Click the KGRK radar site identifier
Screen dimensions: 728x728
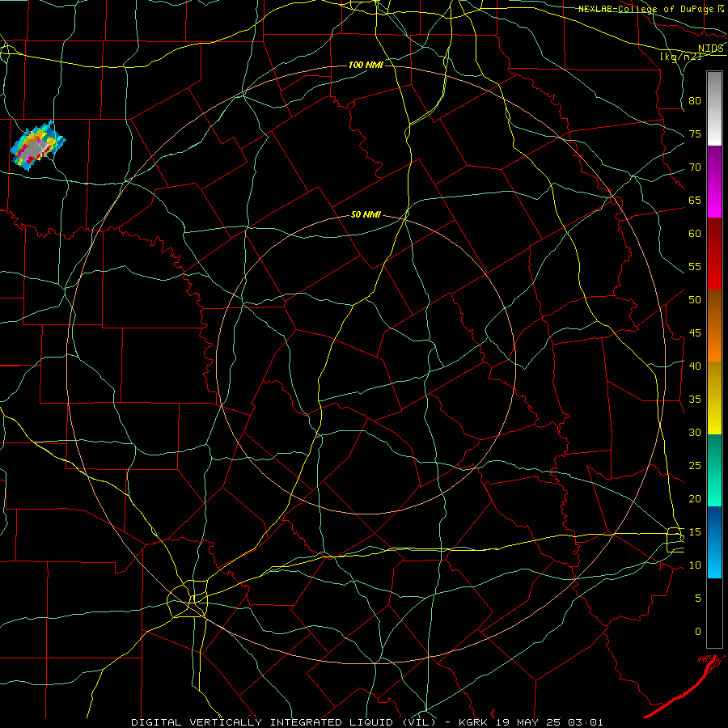[474, 722]
